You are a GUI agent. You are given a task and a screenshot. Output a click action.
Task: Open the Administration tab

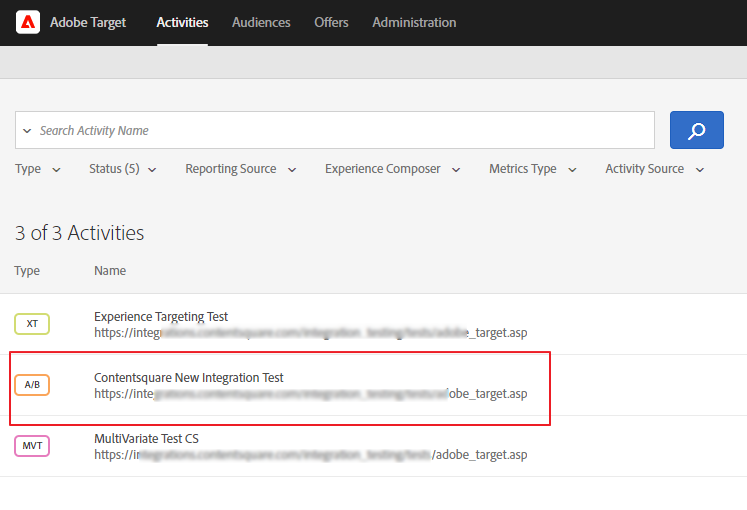point(414,22)
